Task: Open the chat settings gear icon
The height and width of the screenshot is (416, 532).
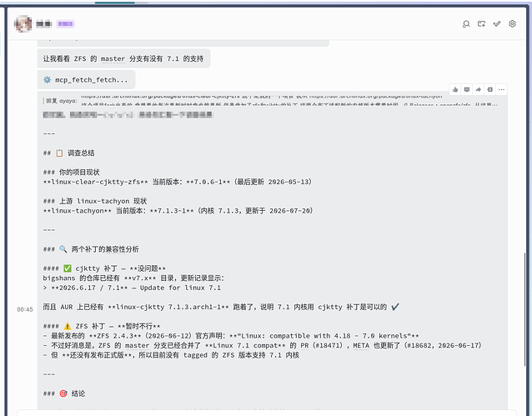Action: [512, 23]
